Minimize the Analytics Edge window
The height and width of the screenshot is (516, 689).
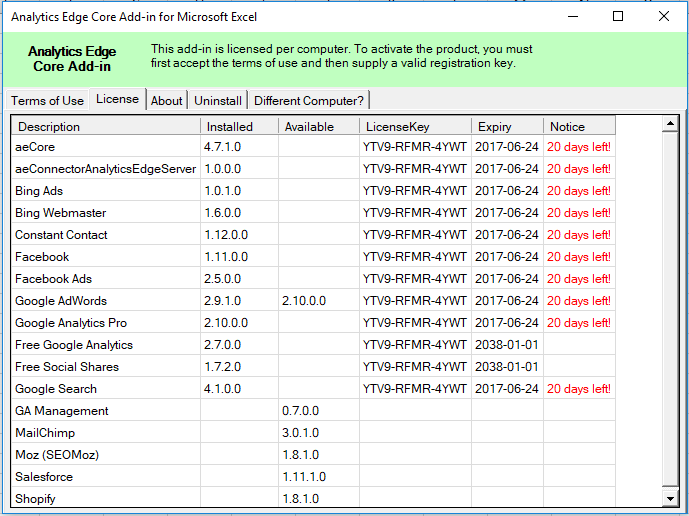point(573,17)
